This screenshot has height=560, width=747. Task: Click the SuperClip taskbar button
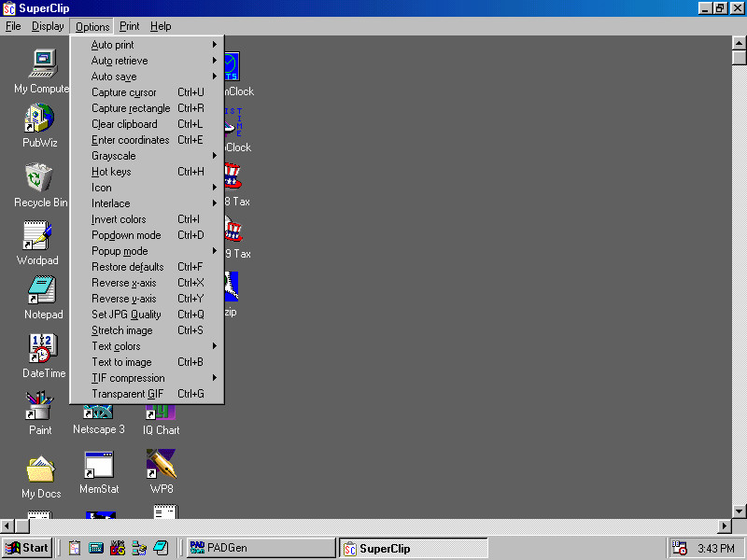[x=413, y=548]
